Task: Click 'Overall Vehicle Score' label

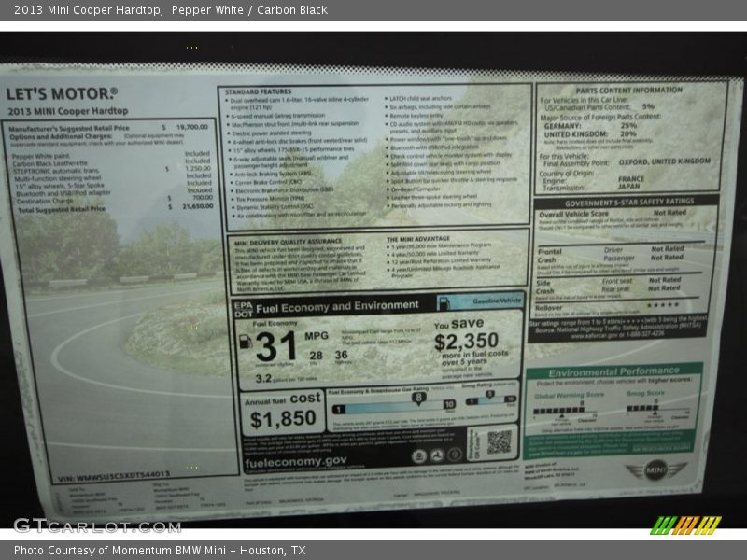Action: [x=573, y=215]
